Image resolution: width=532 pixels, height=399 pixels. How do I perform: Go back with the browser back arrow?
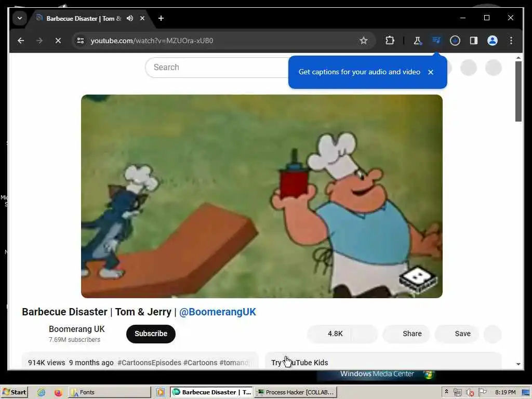[21, 41]
